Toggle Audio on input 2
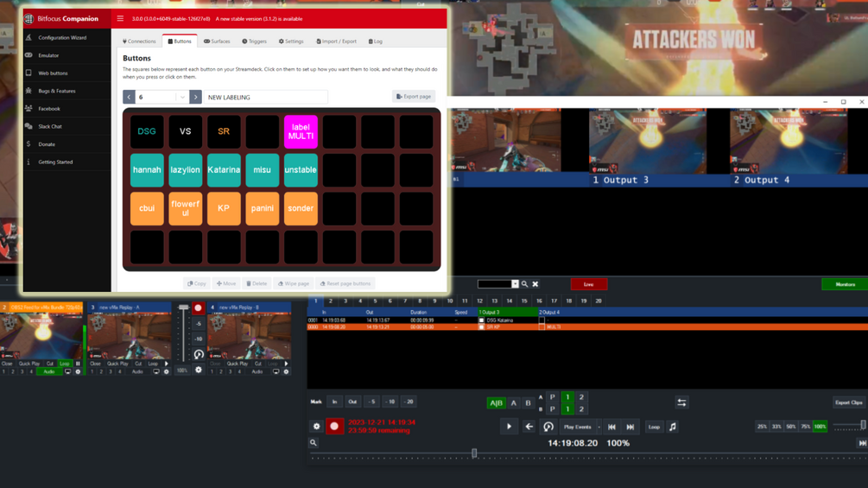The image size is (868, 488). tap(48, 371)
